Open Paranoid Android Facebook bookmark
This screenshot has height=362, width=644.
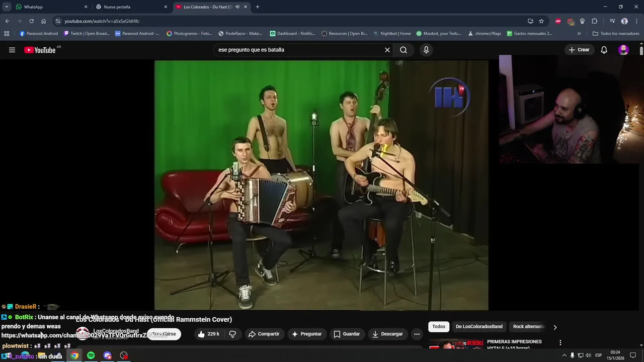click(39, 34)
